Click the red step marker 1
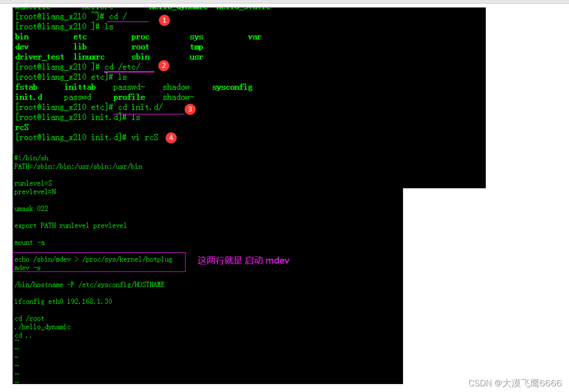The height and width of the screenshot is (392, 569). [x=164, y=20]
